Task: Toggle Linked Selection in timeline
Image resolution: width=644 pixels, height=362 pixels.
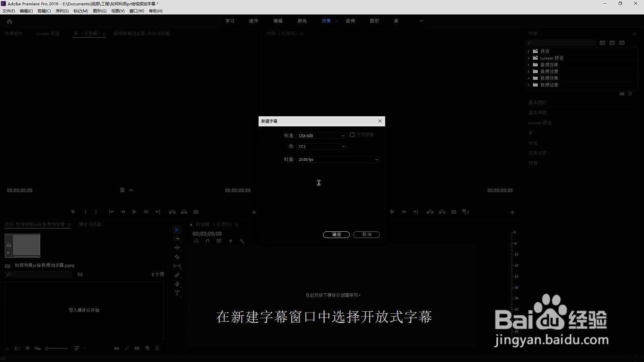Action: point(219,241)
